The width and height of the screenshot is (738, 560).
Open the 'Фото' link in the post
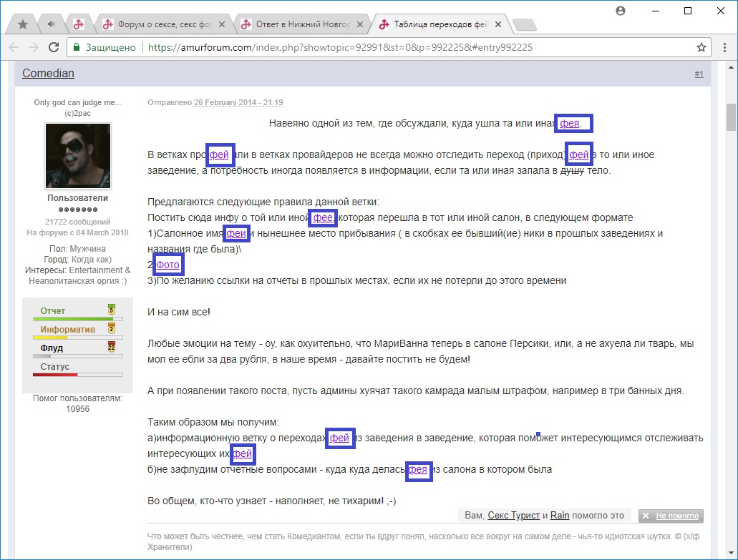click(168, 265)
